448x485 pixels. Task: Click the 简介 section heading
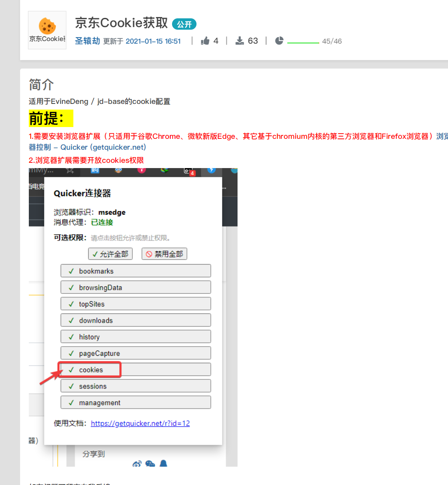click(41, 85)
